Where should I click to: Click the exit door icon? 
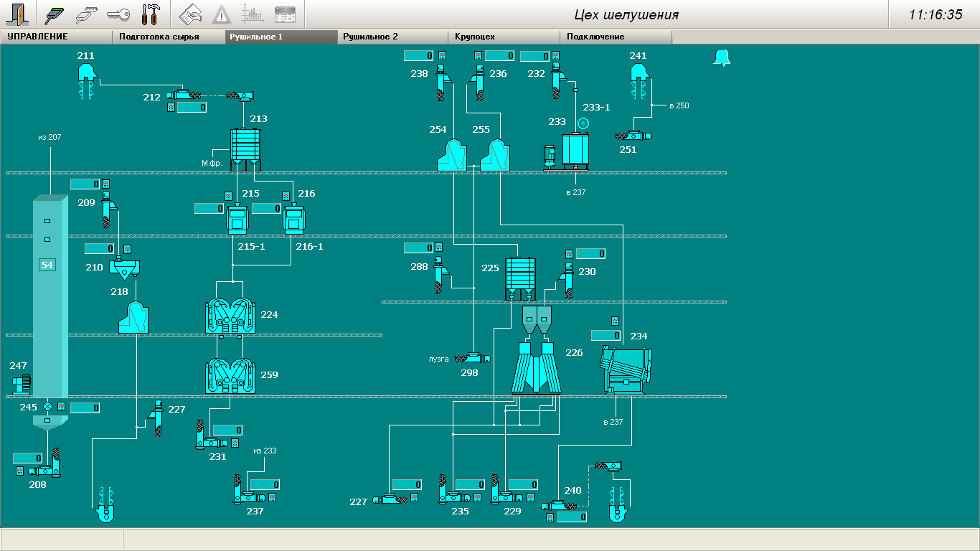coord(18,14)
